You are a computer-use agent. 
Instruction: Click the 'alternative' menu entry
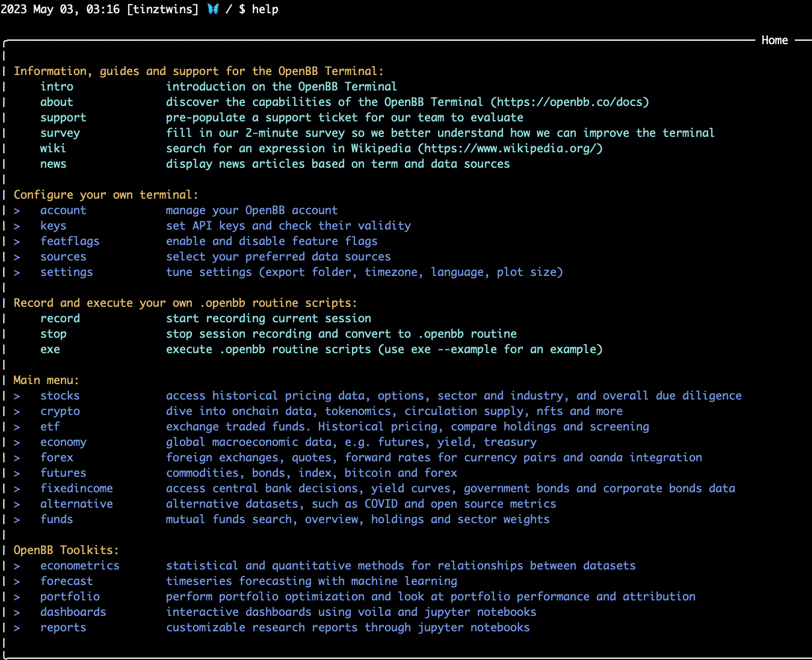(x=77, y=504)
